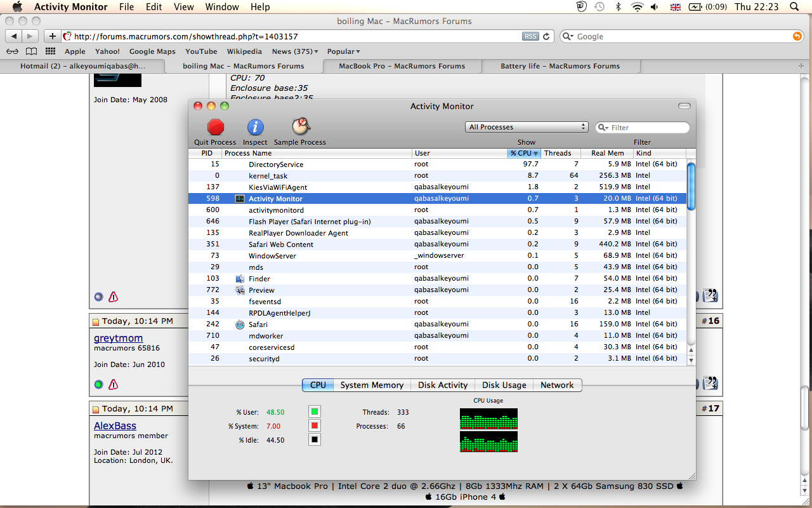Select the CPU tab
812x508 pixels.
click(318, 385)
